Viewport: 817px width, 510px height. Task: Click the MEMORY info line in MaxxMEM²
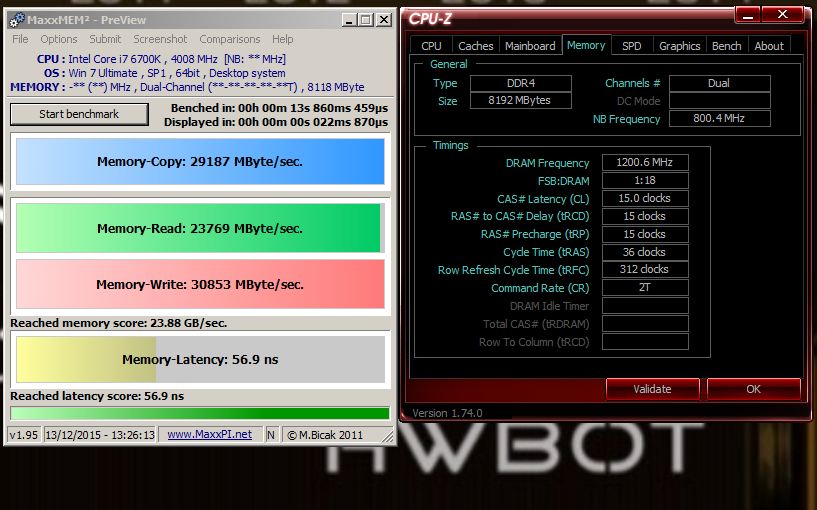click(188, 87)
